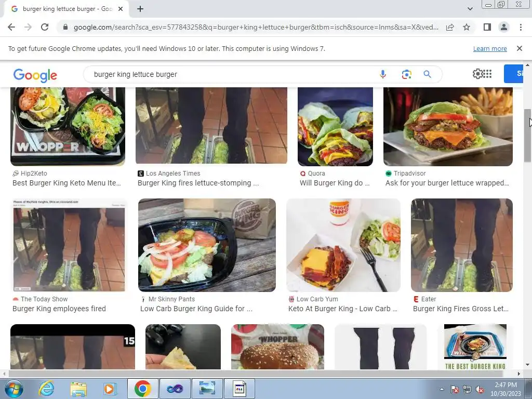Click the blue Sign in button

[x=513, y=74]
